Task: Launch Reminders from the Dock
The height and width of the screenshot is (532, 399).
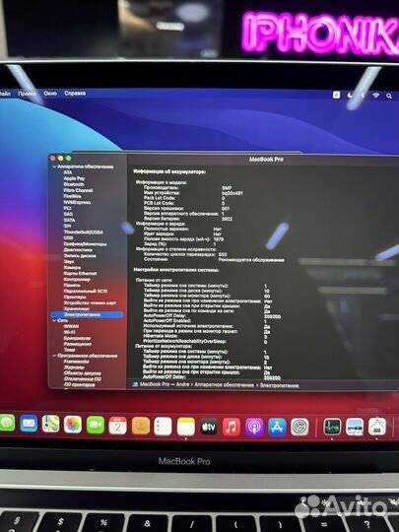Action: click(x=163, y=427)
